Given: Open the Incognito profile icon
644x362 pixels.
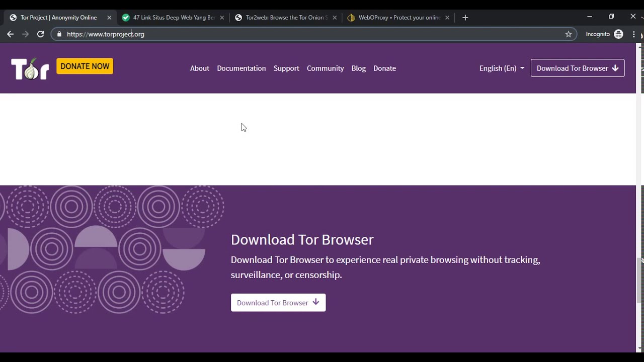Looking at the screenshot, I should (x=619, y=34).
